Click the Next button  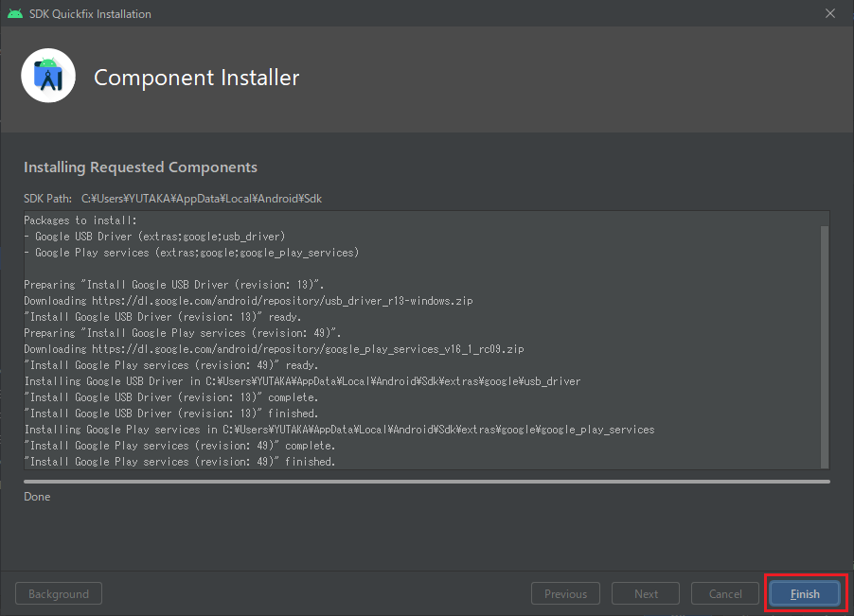pos(646,593)
